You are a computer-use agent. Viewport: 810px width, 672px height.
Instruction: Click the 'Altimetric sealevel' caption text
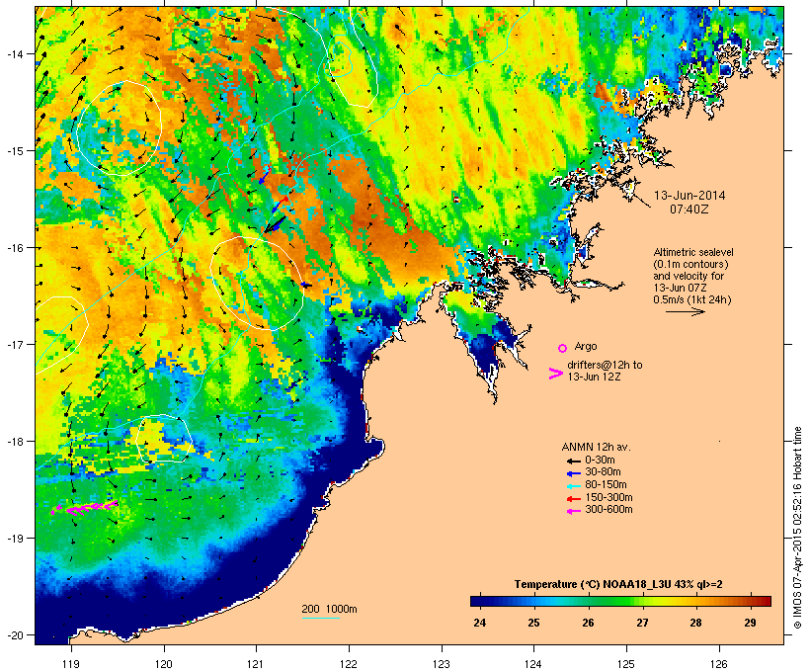coord(693,252)
